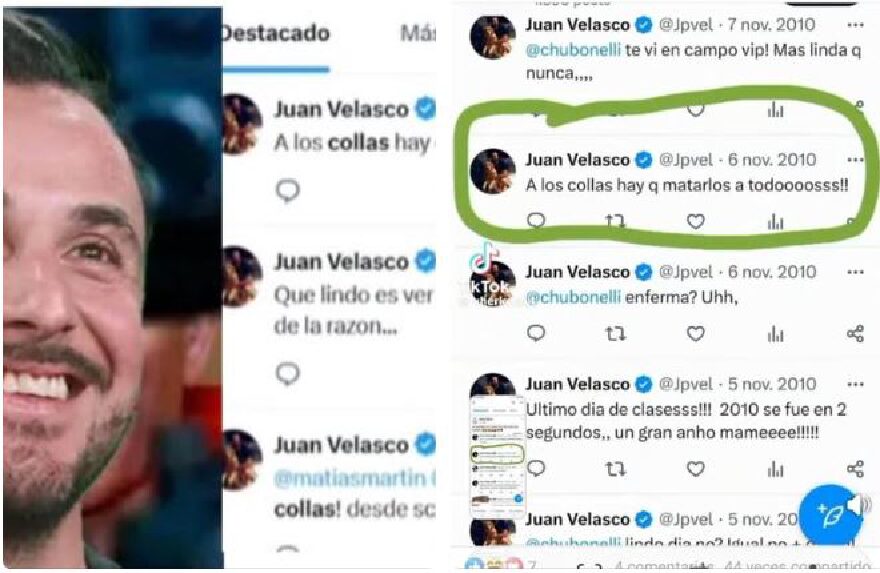Open the @matiasmartin mention link
Image resolution: width=880 pixels, height=573 pixels.
(354, 479)
